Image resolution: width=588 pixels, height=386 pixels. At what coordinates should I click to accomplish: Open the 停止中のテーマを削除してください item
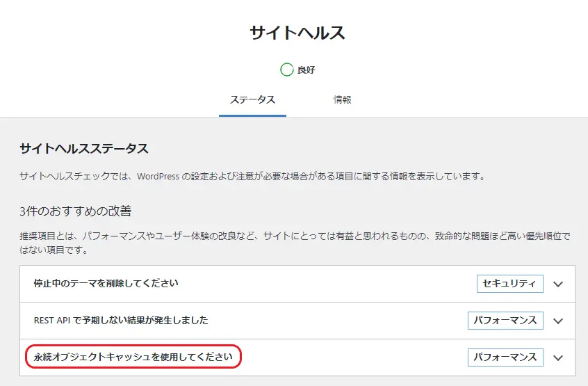[x=106, y=283]
